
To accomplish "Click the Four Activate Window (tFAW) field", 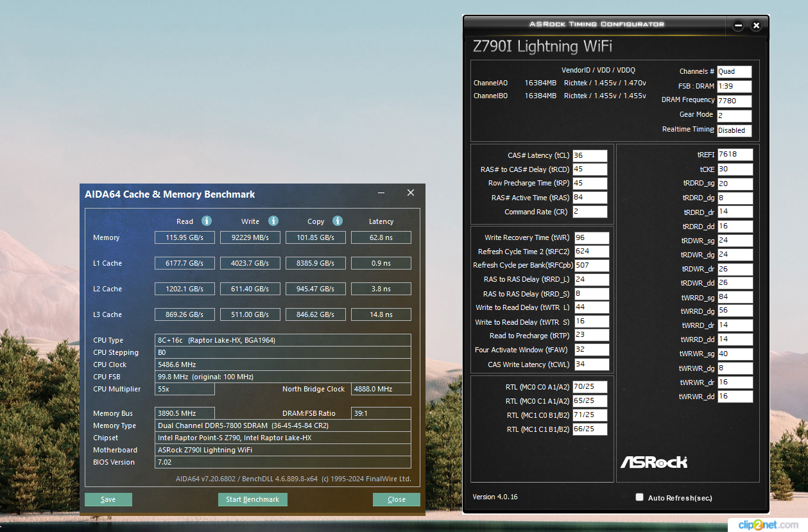I will (592, 350).
